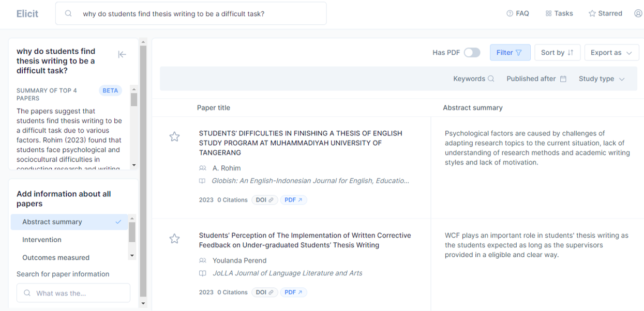
Task: Open DOI link of Rohim paper
Action: pos(264,200)
